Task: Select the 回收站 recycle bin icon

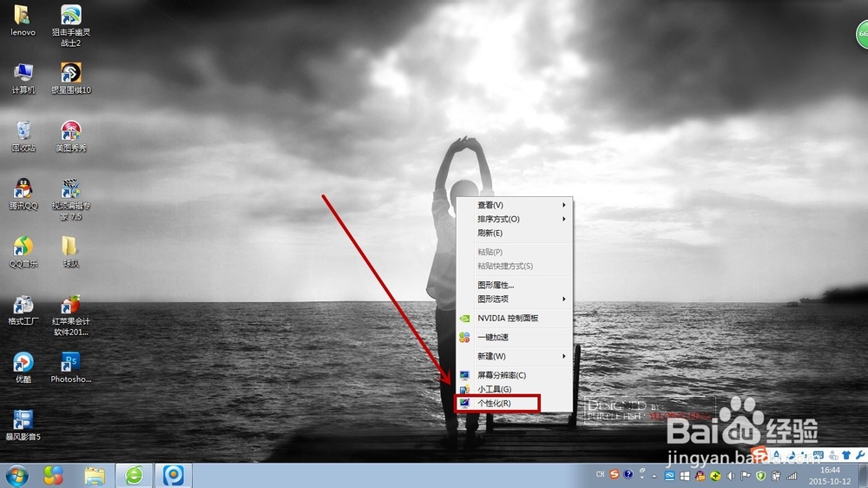Action: (23, 136)
